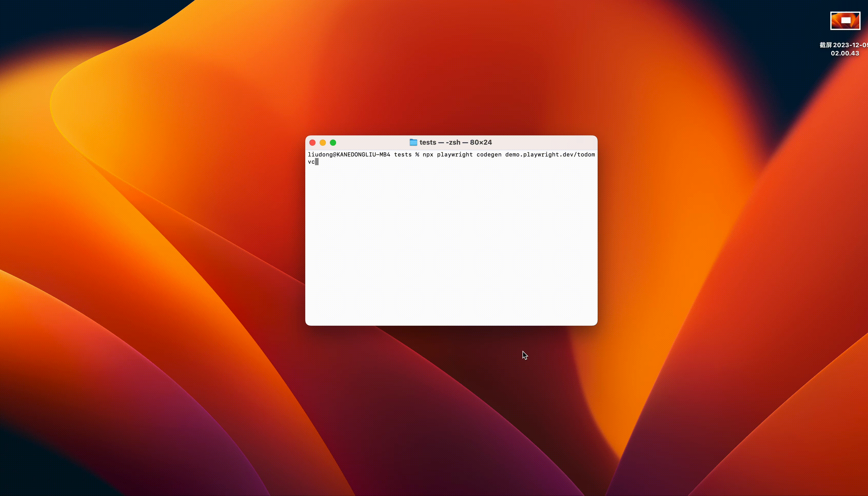Click empty title bar area right of title
Screen dimensions: 868x496
pos(545,142)
